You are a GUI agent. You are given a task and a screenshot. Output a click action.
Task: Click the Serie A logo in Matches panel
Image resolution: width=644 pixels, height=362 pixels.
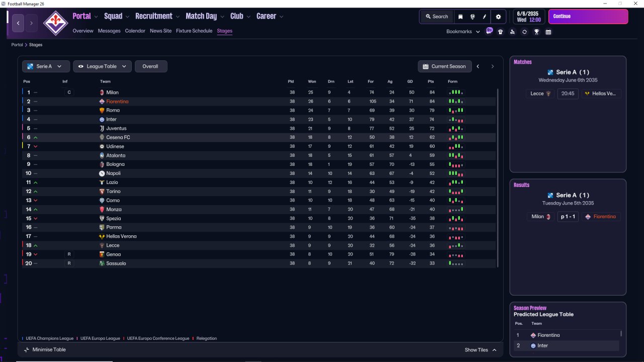tap(550, 72)
